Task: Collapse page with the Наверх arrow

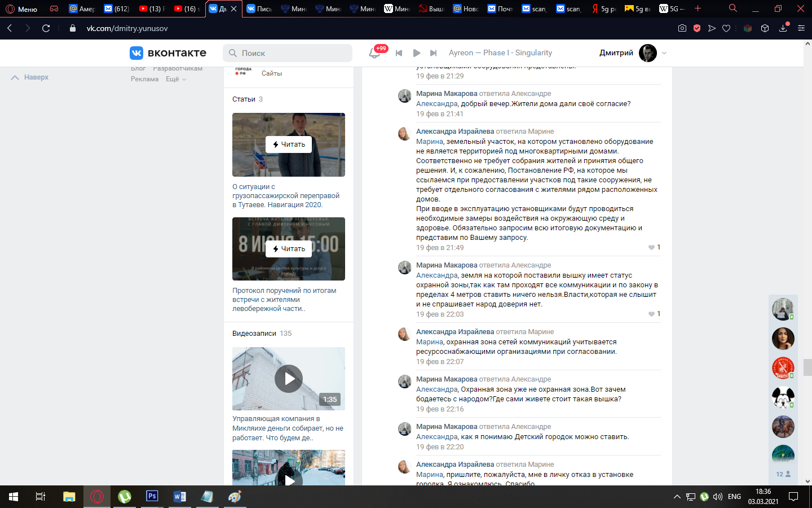Action: (30, 77)
